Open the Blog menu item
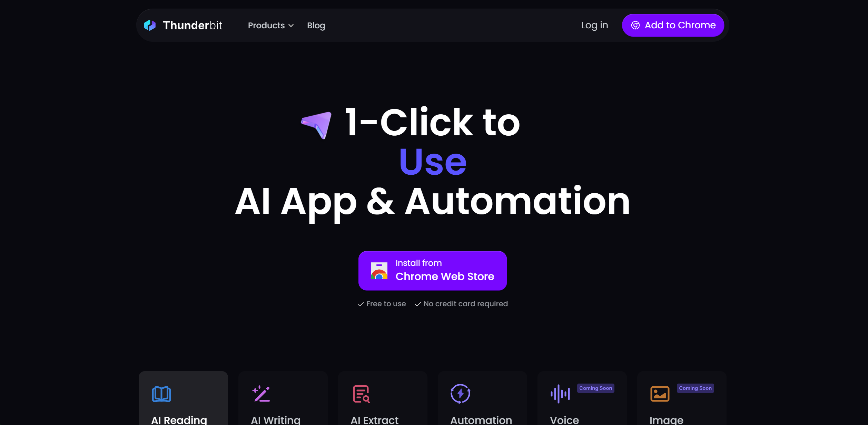 click(316, 26)
